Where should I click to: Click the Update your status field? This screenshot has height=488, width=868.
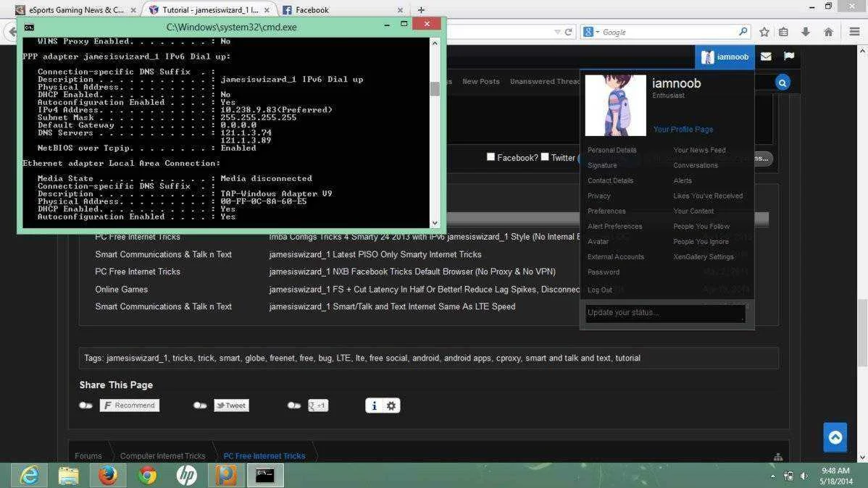pyautogui.click(x=665, y=313)
